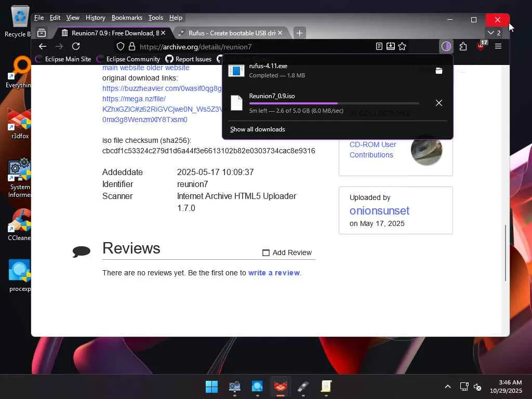This screenshot has height=399, width=532.
Task: Open the Rufus USB drive taskbar icon
Action: click(303, 387)
